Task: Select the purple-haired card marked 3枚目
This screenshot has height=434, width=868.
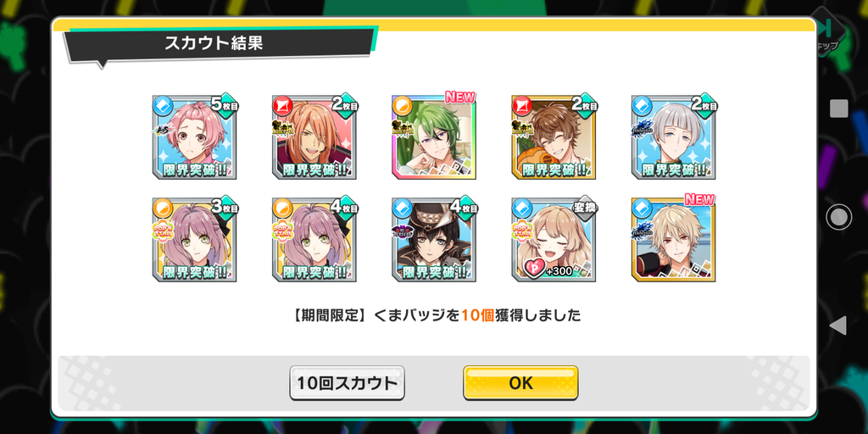Action: [x=194, y=240]
